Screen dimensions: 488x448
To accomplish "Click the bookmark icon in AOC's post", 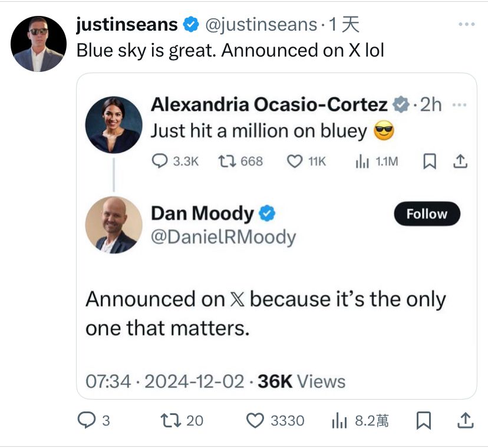I will tap(430, 161).
